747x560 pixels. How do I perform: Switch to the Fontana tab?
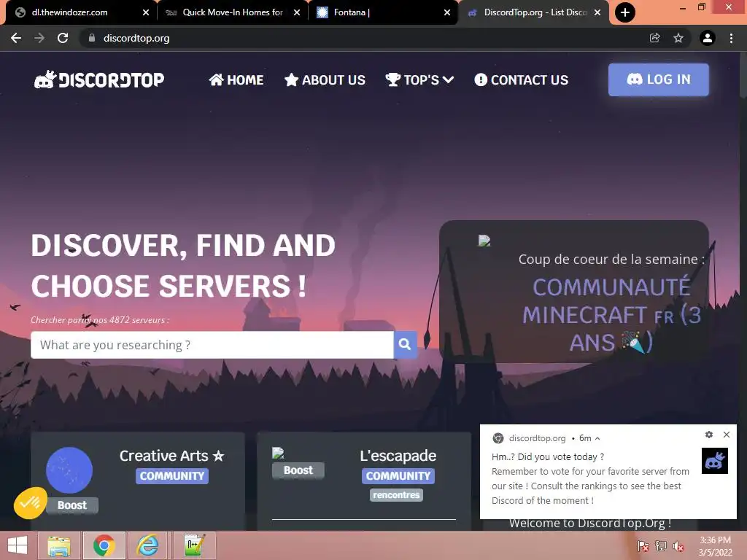coord(384,12)
